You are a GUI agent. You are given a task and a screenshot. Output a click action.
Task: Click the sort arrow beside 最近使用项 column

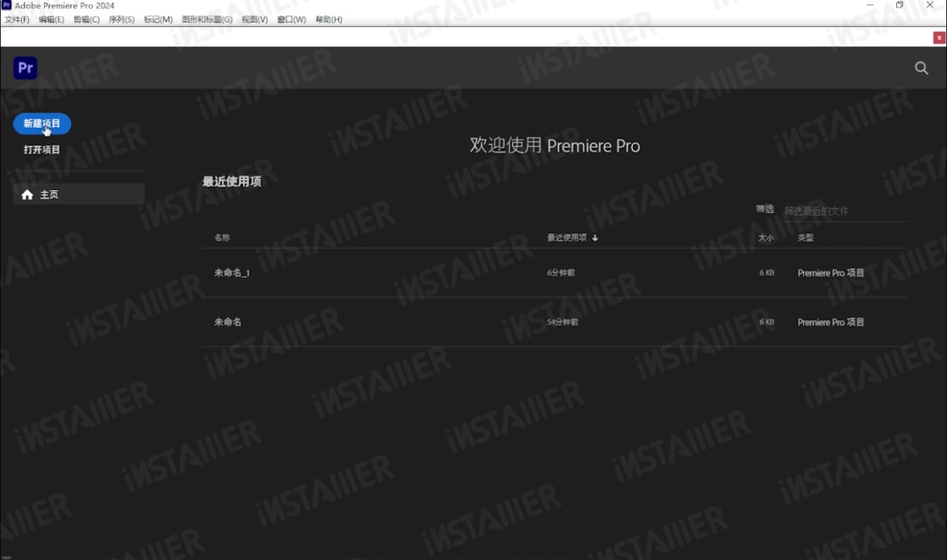595,237
